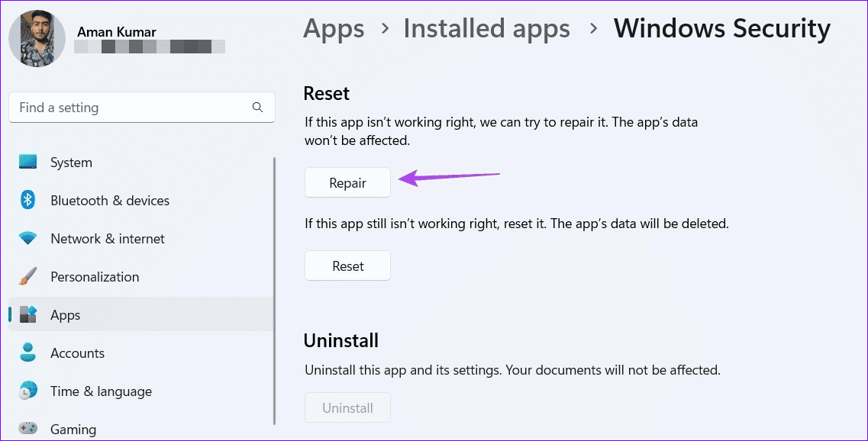Open Installed apps from the breadcrumb
The height and width of the screenshot is (441, 868).
[x=486, y=28]
